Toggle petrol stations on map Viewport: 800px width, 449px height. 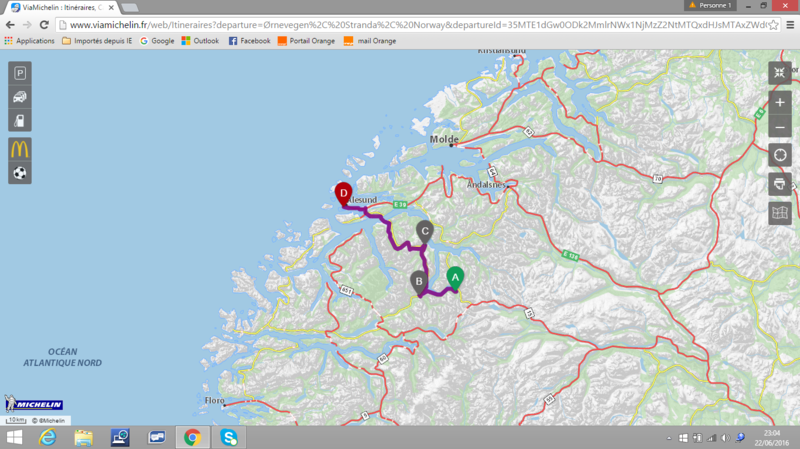[x=20, y=121]
